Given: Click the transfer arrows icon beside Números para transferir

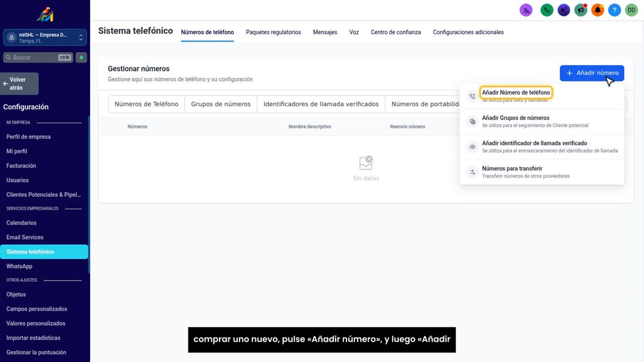Looking at the screenshot, I should click(x=472, y=172).
